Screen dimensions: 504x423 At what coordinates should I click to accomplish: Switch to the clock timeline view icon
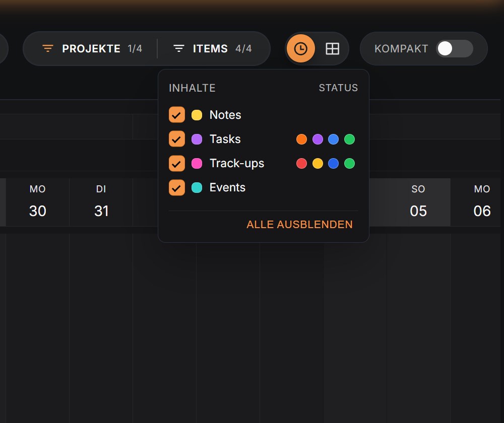tap(300, 48)
